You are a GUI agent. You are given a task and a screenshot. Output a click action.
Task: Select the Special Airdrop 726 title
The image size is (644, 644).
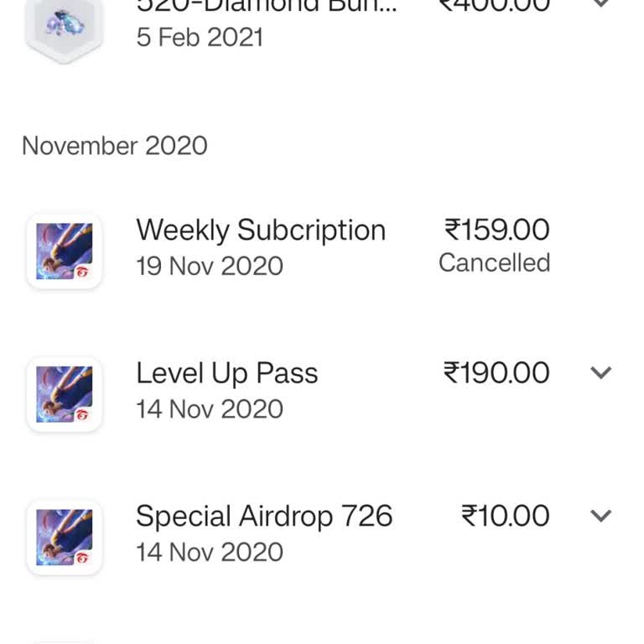pyautogui.click(x=264, y=516)
